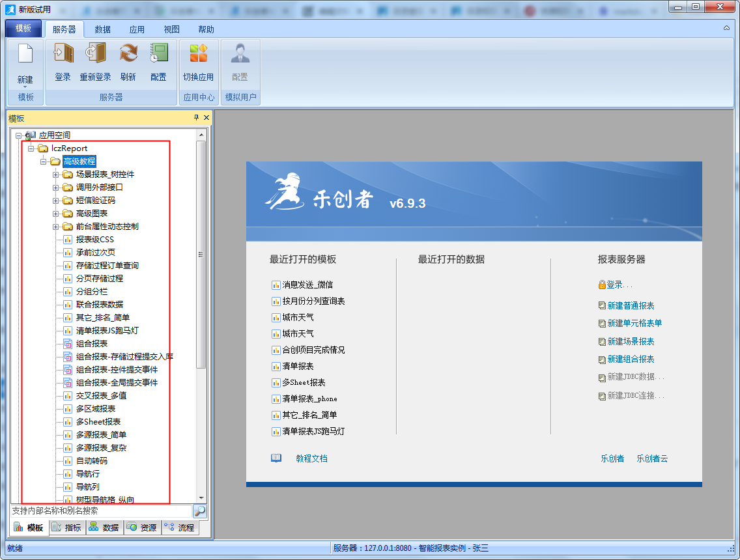Pin the 模板 panel with pushpin icon

(x=196, y=118)
